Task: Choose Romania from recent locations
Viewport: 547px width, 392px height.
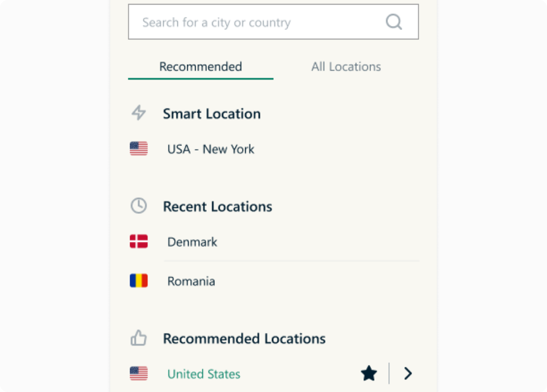Action: [x=191, y=281]
